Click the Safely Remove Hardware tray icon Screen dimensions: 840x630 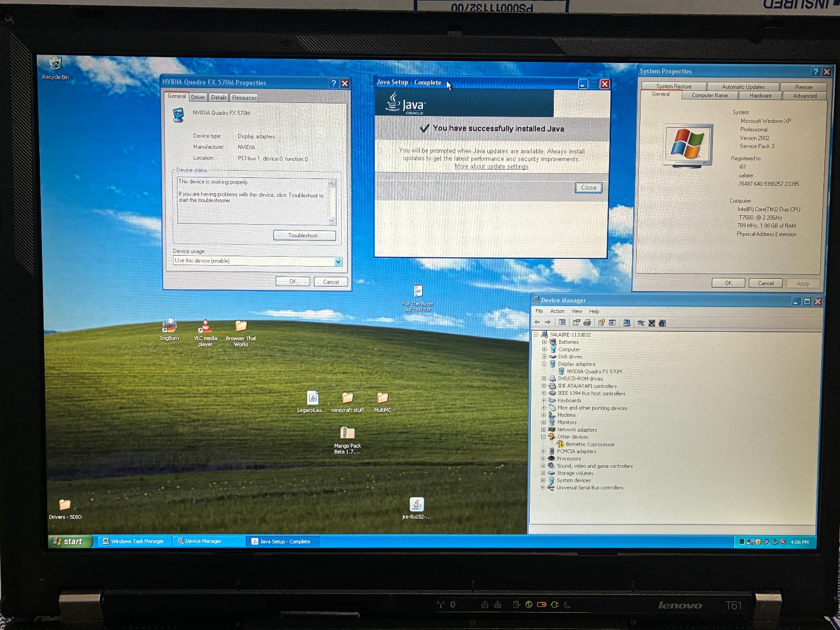[x=774, y=542]
